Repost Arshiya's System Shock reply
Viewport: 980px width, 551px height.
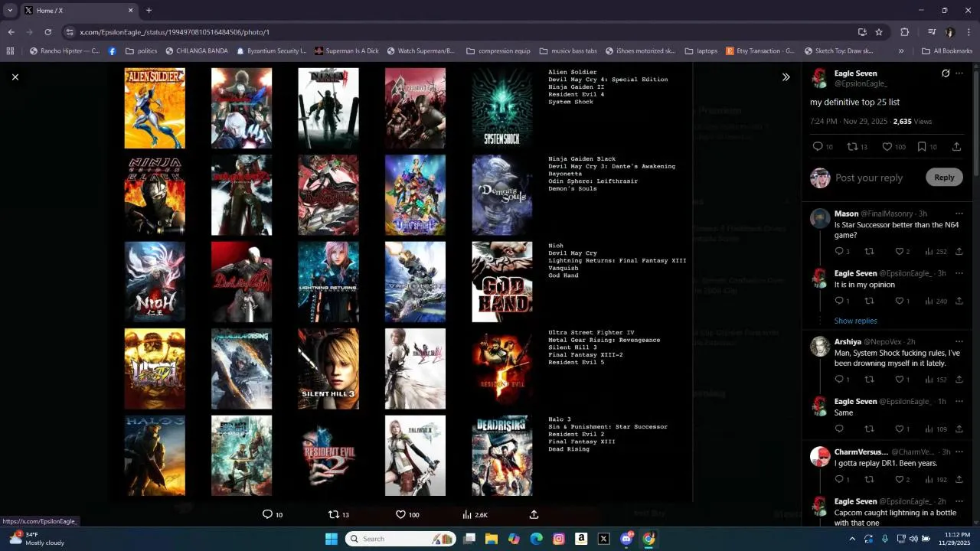click(x=869, y=379)
